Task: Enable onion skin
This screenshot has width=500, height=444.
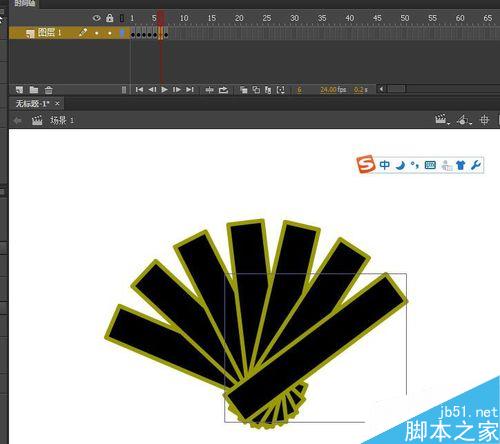Action: 244,90
